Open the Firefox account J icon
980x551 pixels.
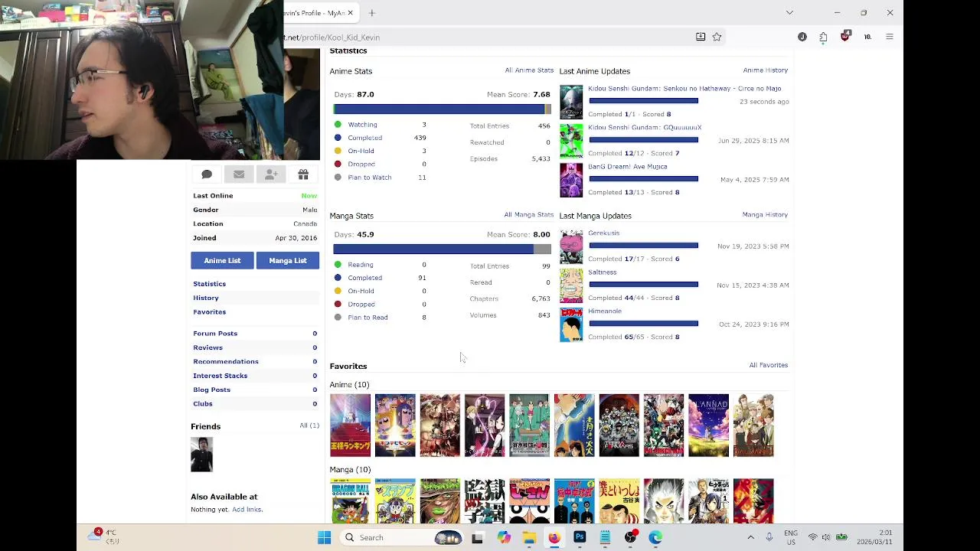[x=802, y=37]
